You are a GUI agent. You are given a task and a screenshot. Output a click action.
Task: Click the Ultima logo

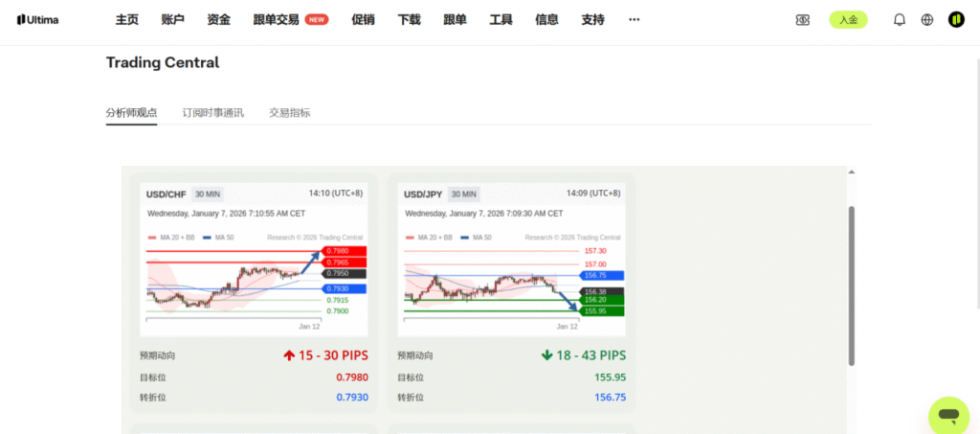[37, 20]
